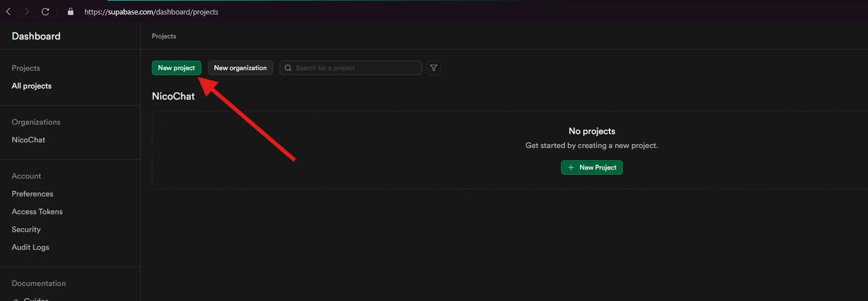Click the Organizations section label
This screenshot has width=868, height=301.
(36, 122)
